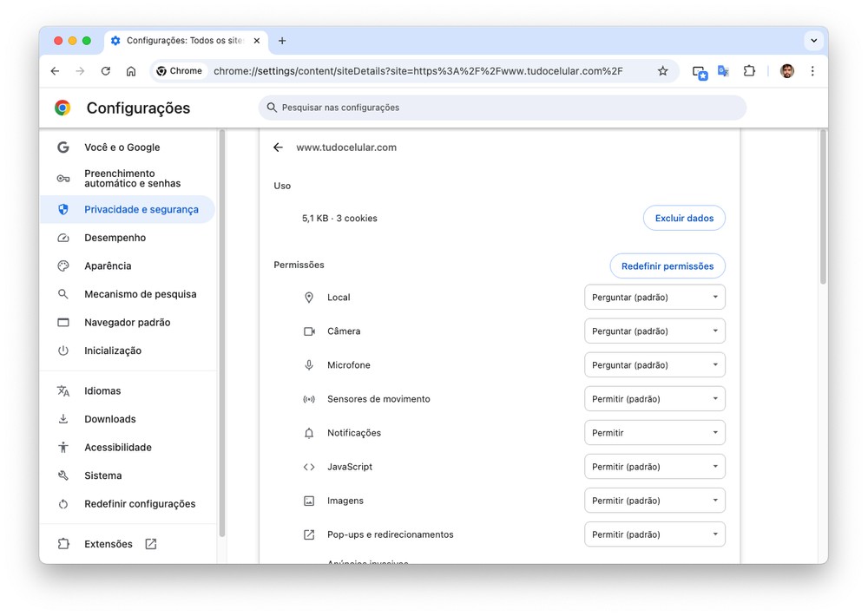Go to the home page icon

[131, 71]
